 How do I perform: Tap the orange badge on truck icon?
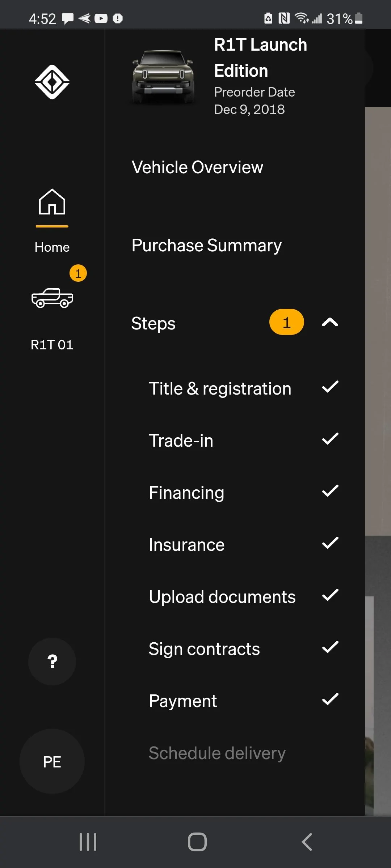78,273
